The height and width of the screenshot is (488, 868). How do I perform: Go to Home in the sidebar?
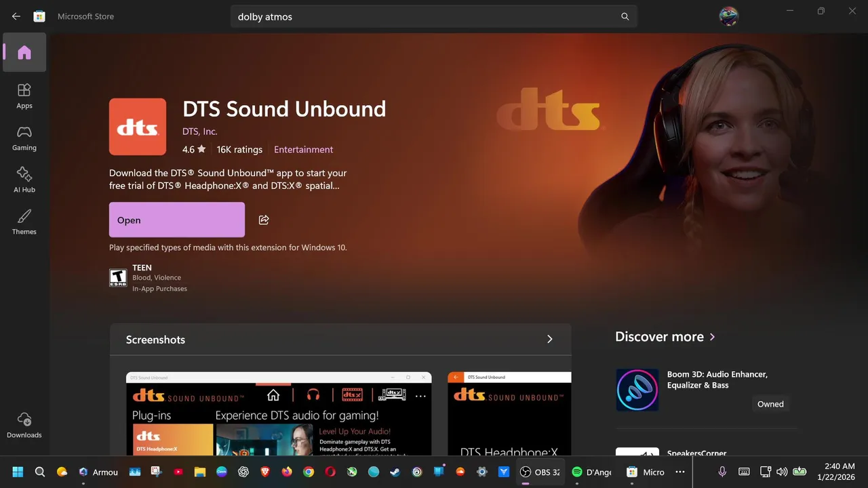[24, 52]
